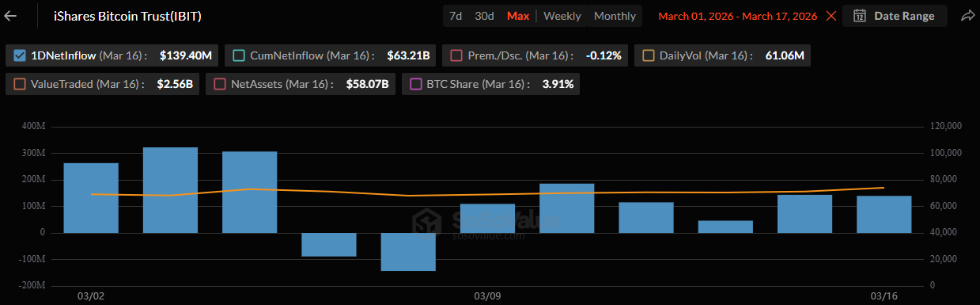Select the 03/16 inflow bar
This screenshot has height=305, width=980.
point(884,214)
